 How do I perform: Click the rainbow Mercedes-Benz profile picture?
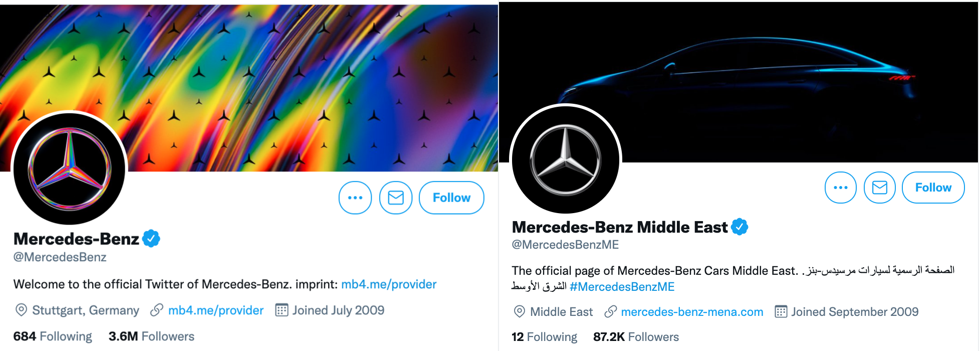[x=70, y=168]
